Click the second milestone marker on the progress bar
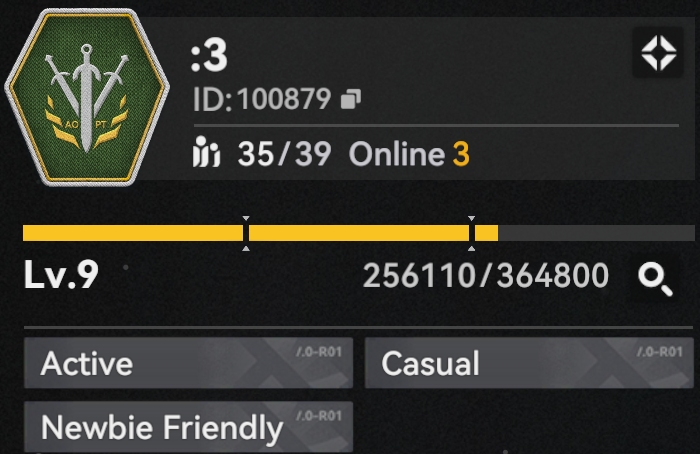The image size is (700, 454). 471,233
